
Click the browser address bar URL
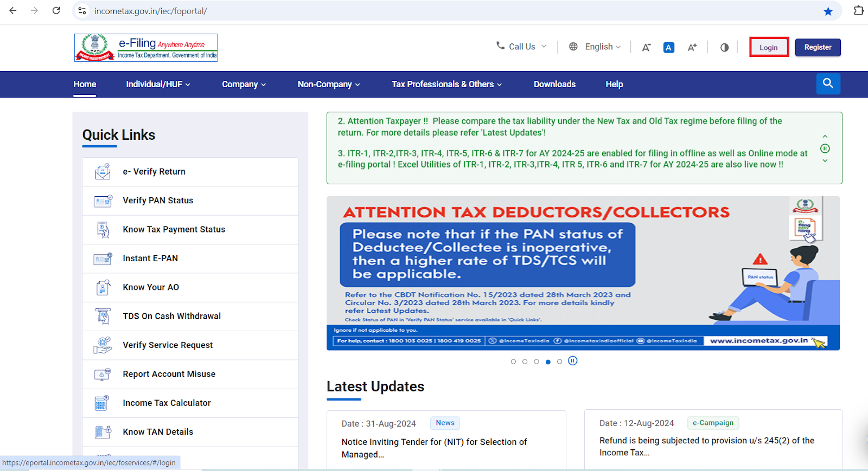150,11
